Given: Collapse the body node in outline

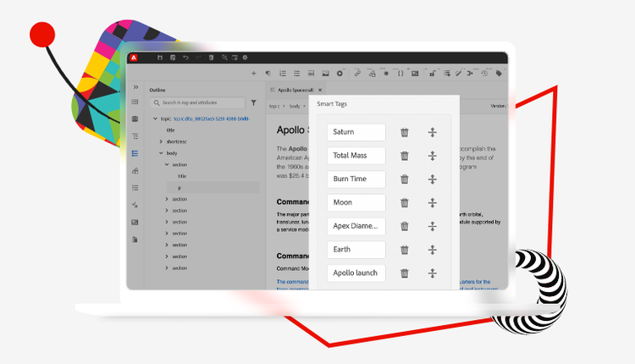Looking at the screenshot, I should (161, 153).
